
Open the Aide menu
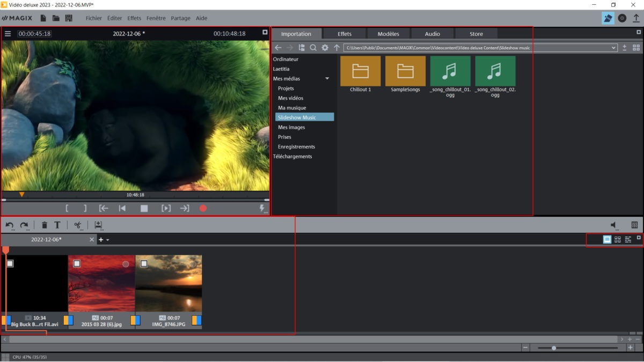pyautogui.click(x=201, y=18)
